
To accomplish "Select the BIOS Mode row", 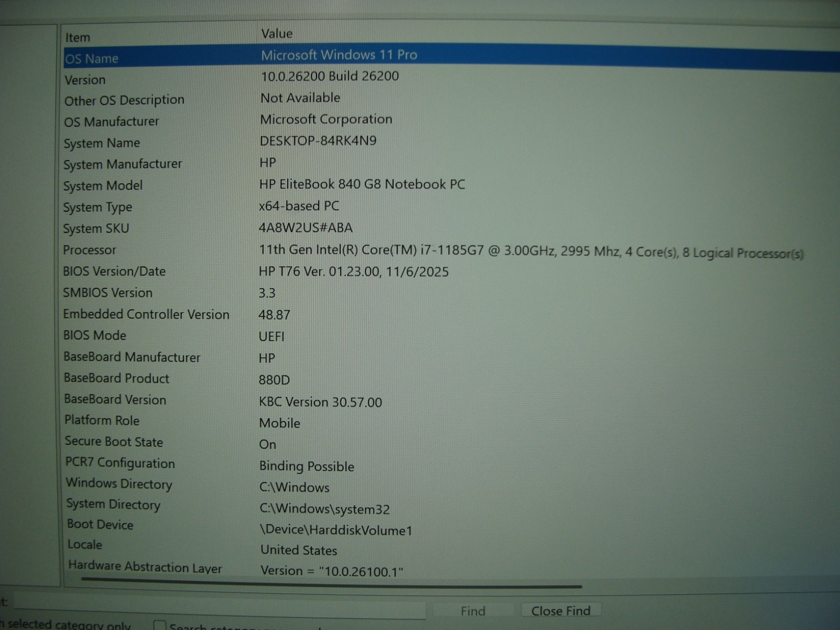I will (x=450, y=335).
